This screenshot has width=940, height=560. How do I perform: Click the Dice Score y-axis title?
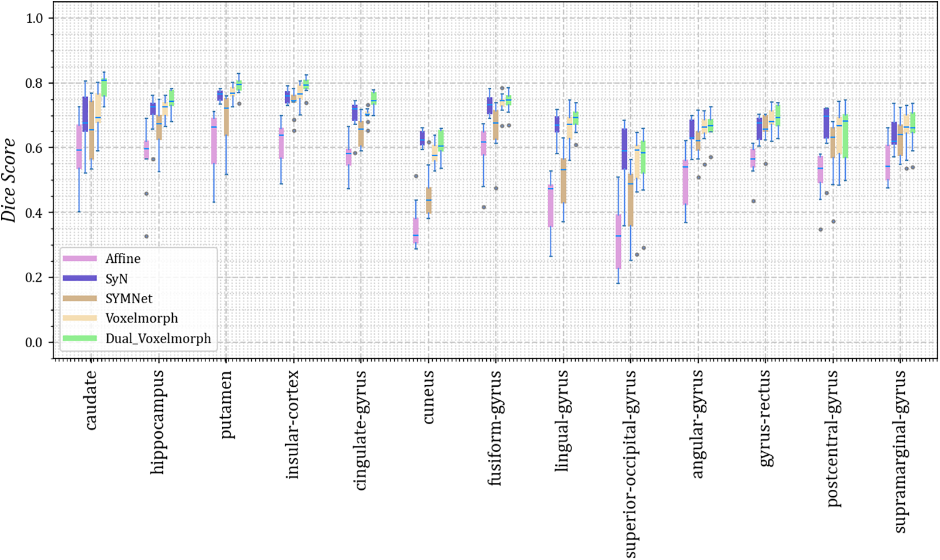[x=9, y=180]
